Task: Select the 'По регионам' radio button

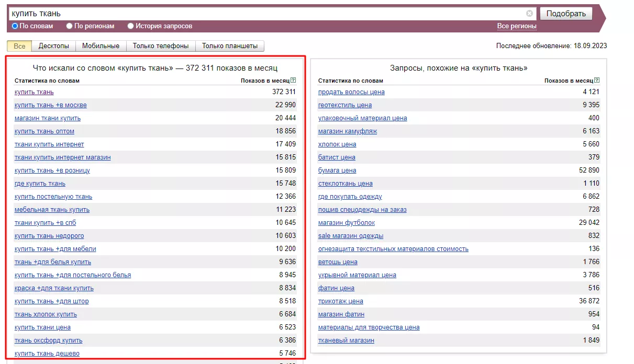Action: 70,26
